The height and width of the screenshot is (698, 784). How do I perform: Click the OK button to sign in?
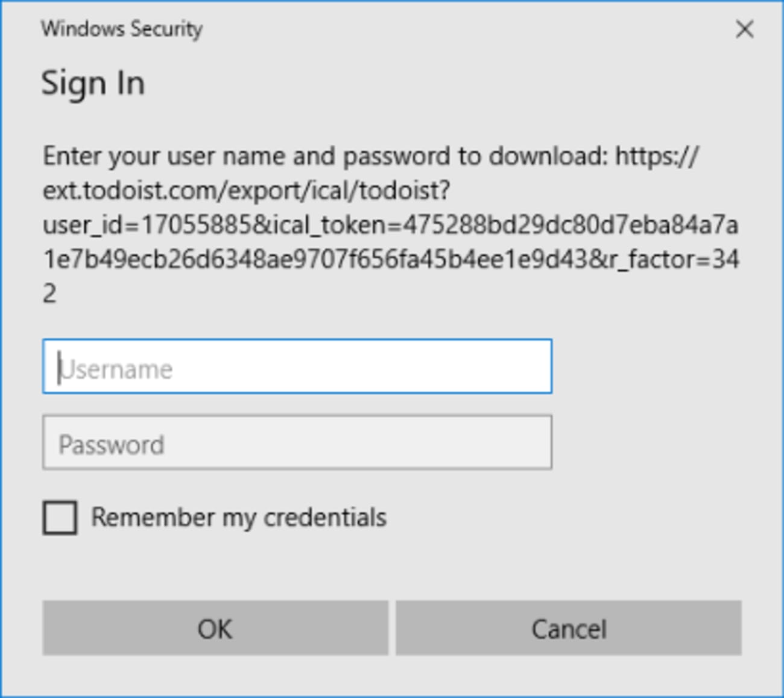pos(215,628)
